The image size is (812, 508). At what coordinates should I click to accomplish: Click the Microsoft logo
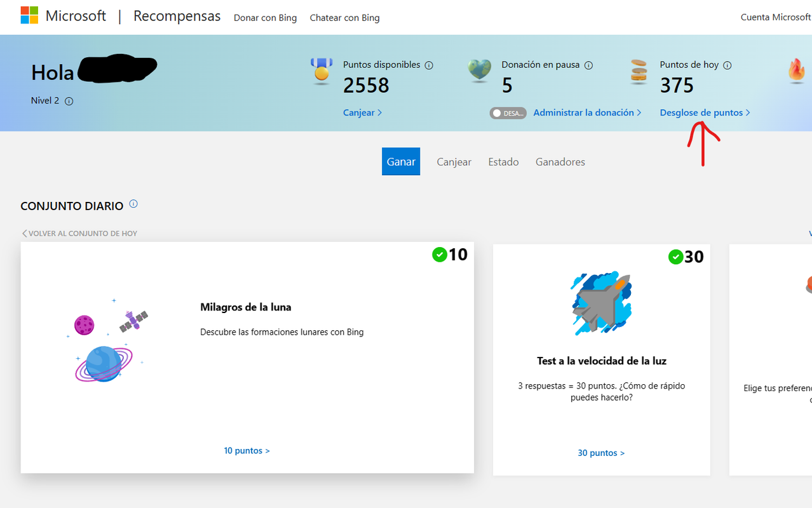click(x=29, y=16)
